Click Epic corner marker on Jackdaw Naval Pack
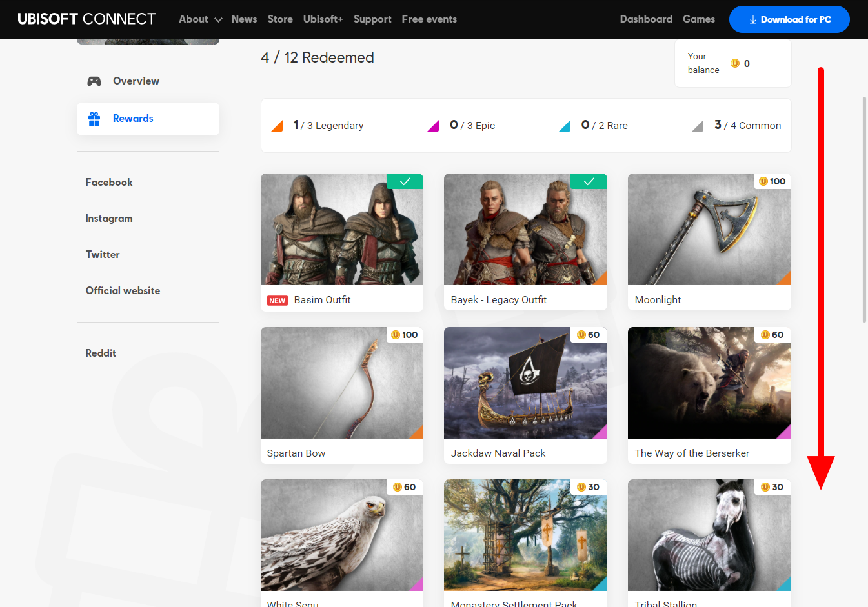This screenshot has height=607, width=868. [601, 433]
